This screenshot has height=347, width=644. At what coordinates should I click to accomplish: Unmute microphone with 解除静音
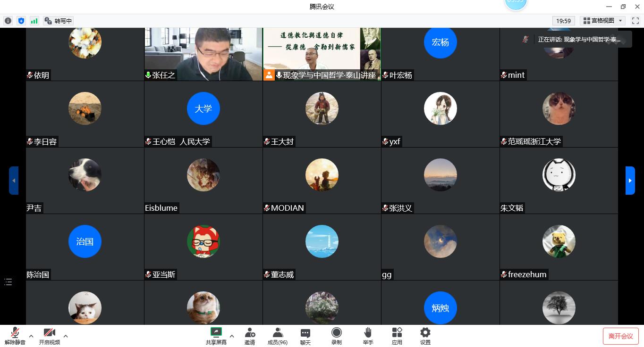tap(15, 336)
